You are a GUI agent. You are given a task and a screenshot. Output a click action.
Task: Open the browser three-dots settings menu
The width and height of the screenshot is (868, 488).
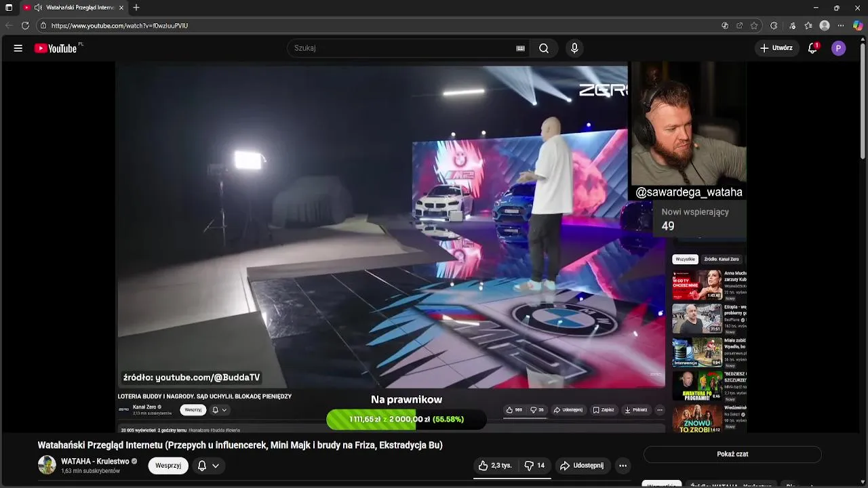click(842, 25)
